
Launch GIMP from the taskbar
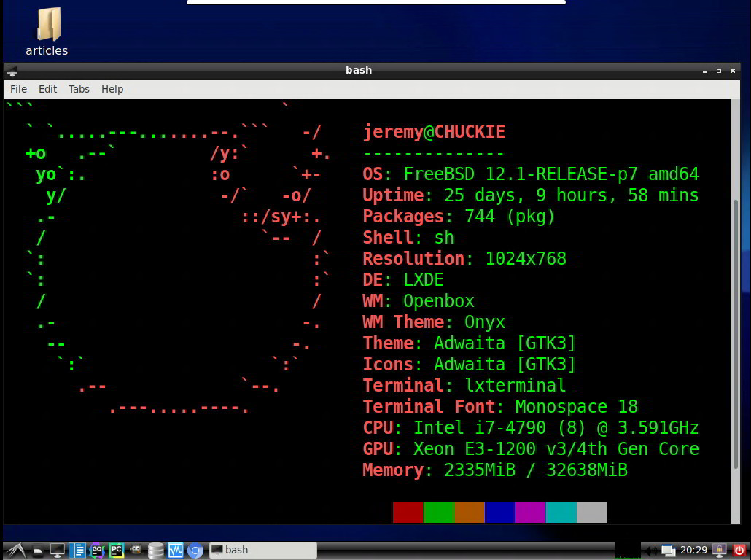[x=136, y=551]
